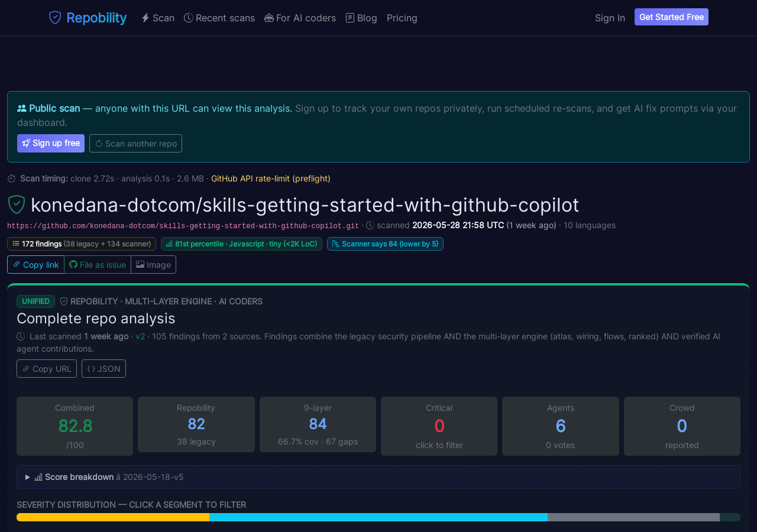This screenshot has height=532, width=757.
Task: Filter by the cyan severity segment
Action: [x=378, y=517]
